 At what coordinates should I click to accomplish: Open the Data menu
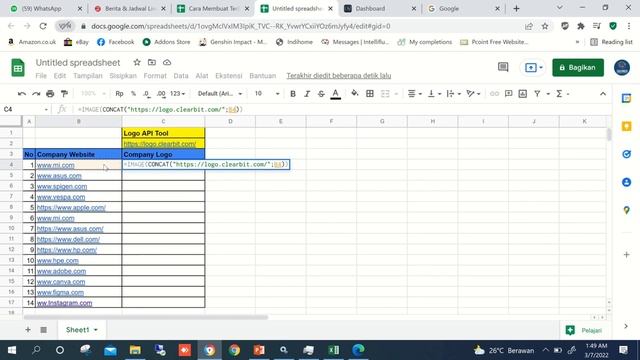tap(181, 76)
